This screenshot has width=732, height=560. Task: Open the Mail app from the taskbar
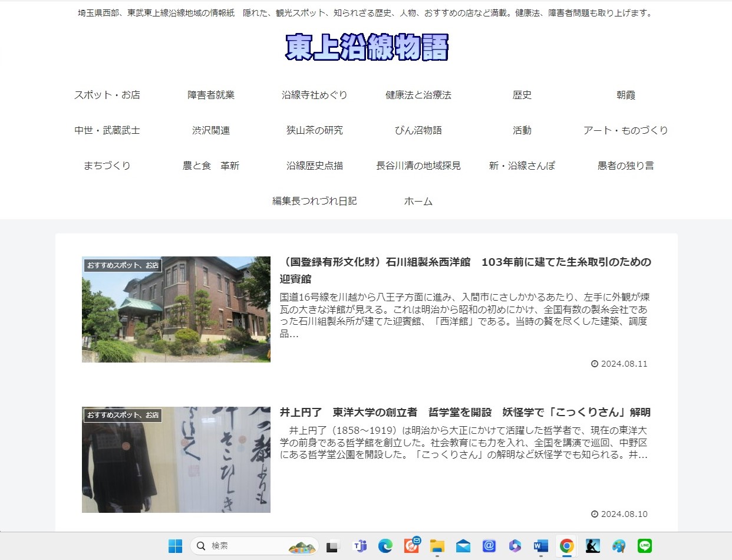pos(463,546)
